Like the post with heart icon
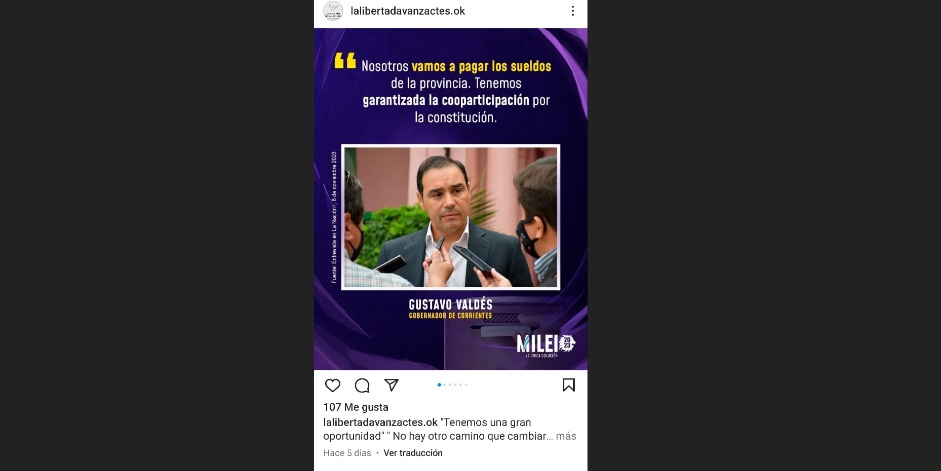Image resolution: width=941 pixels, height=471 pixels. click(332, 385)
